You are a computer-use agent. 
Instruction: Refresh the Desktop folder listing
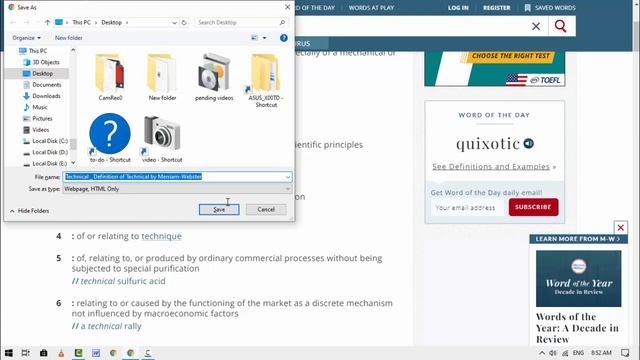184,22
